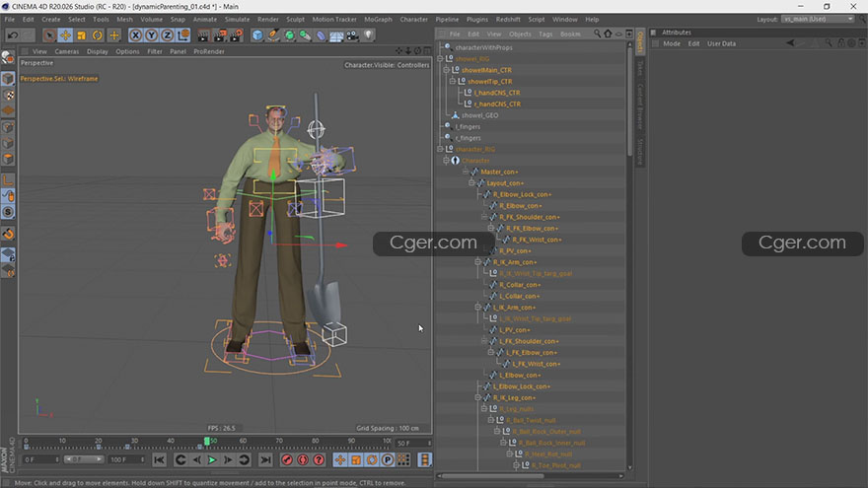Image resolution: width=868 pixels, height=488 pixels.
Task: Open the Character menu
Action: [413, 20]
